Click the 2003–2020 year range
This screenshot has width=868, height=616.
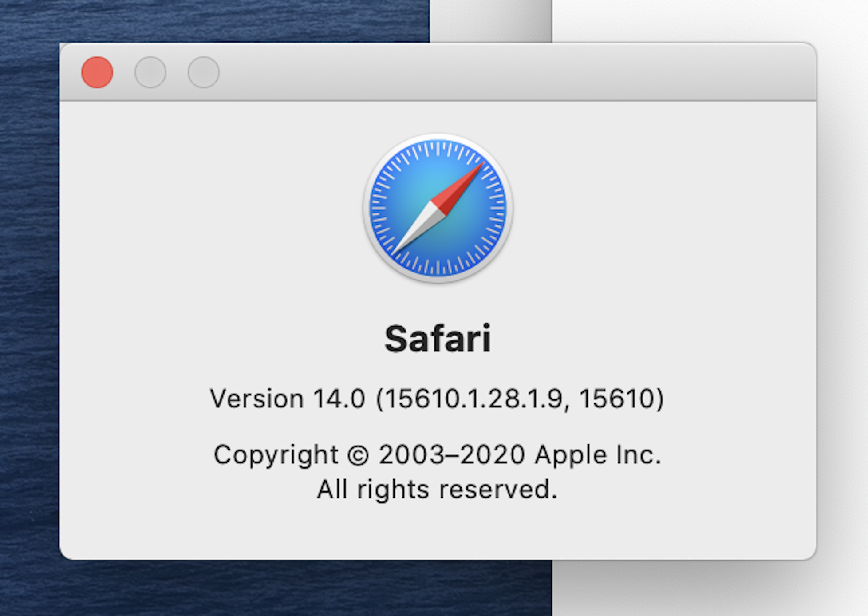[x=451, y=454]
